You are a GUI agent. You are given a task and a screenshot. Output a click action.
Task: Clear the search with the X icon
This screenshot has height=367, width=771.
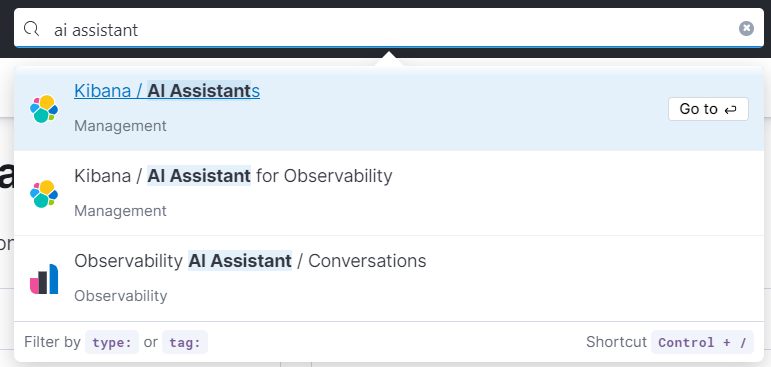point(746,29)
